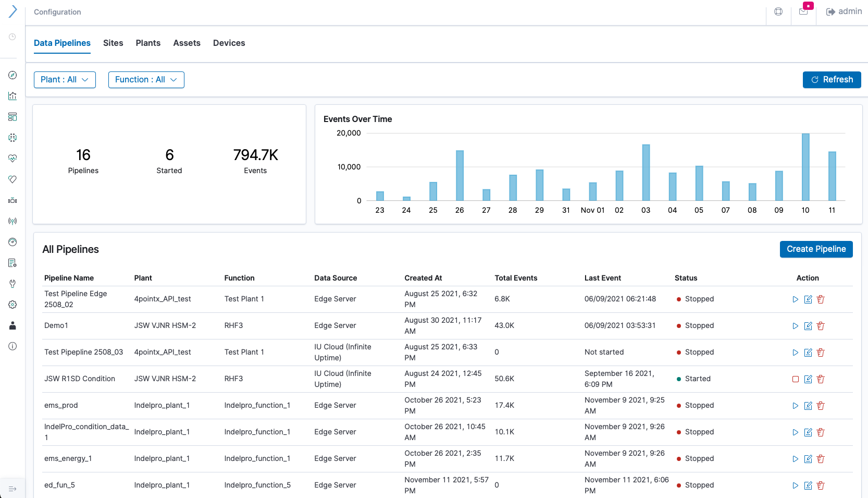Start the Demo1 pipeline
The height and width of the screenshot is (498, 868).
(795, 326)
